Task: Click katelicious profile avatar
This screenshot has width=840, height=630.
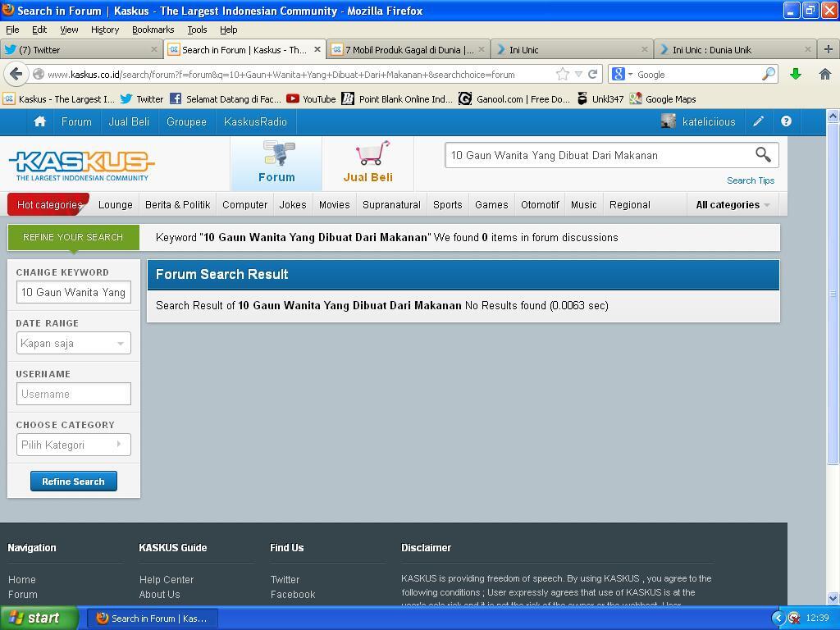Action: [x=668, y=121]
